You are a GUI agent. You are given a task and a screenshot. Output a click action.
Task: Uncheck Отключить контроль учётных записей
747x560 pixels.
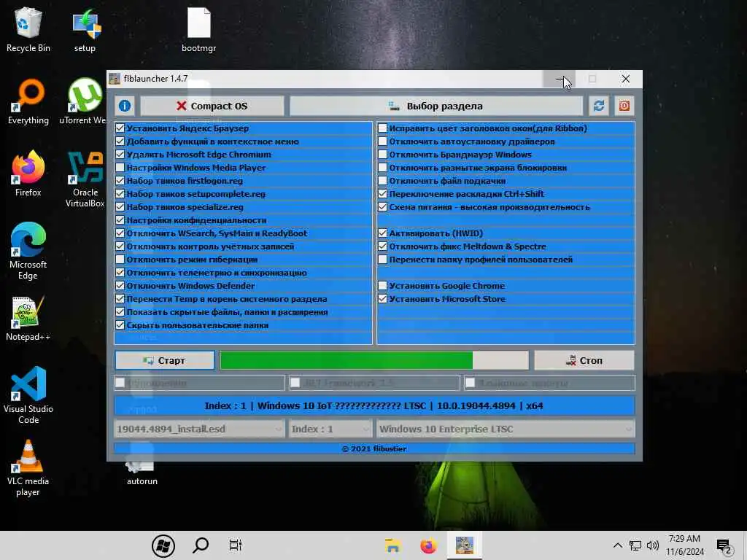(x=120, y=246)
